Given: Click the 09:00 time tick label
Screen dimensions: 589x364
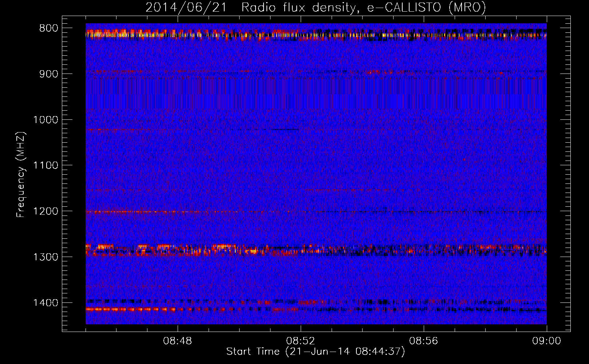Looking at the screenshot, I should click(x=547, y=341).
